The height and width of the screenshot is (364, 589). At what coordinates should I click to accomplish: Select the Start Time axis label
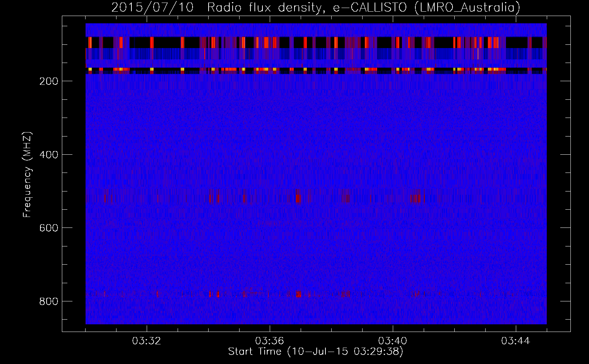pos(316,352)
